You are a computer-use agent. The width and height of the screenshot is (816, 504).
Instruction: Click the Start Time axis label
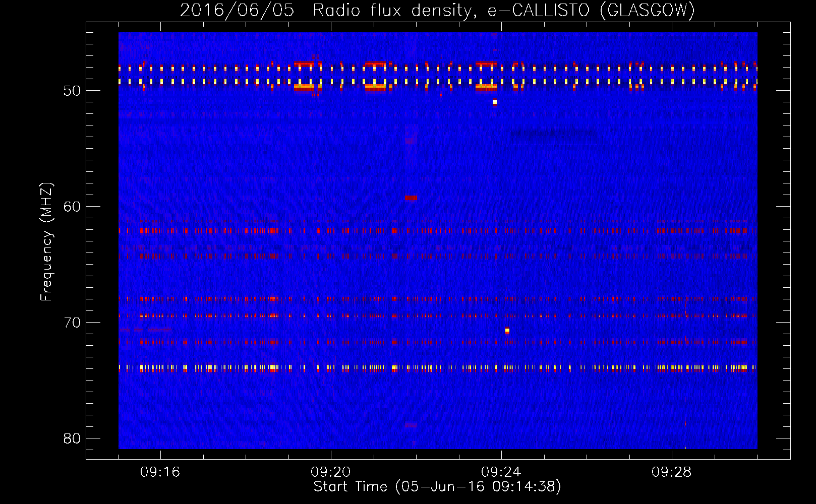[437, 487]
